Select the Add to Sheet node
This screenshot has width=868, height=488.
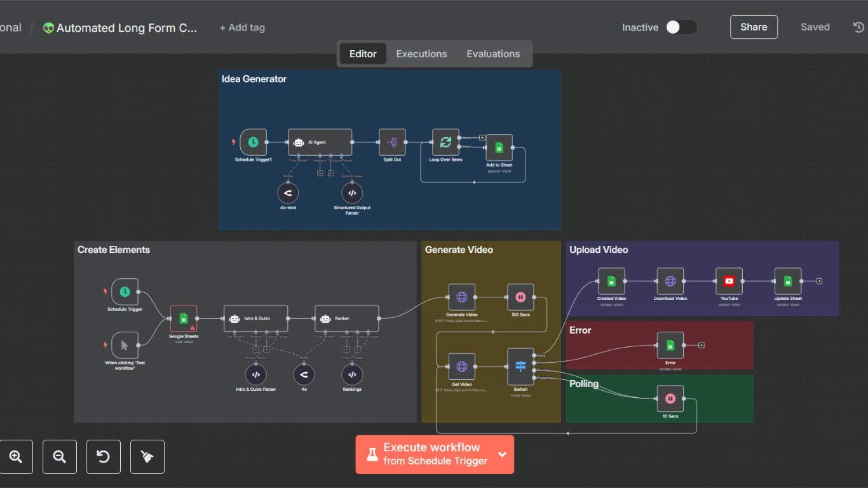pos(499,147)
